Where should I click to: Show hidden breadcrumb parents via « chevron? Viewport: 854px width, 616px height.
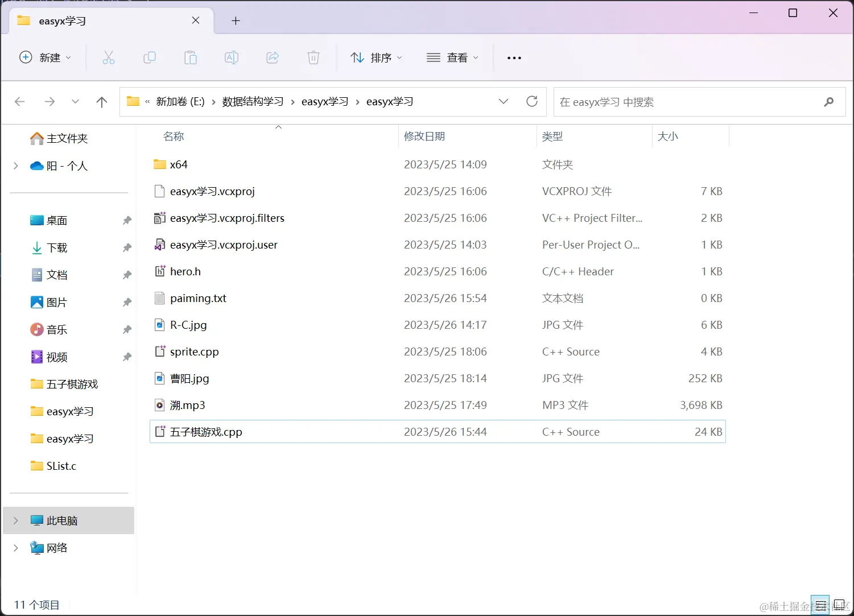point(147,102)
